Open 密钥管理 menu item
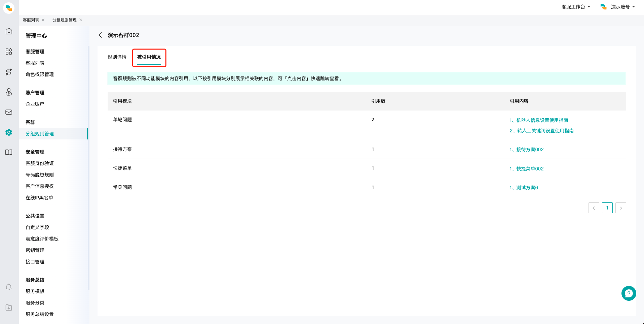The image size is (644, 324). pyautogui.click(x=35, y=250)
